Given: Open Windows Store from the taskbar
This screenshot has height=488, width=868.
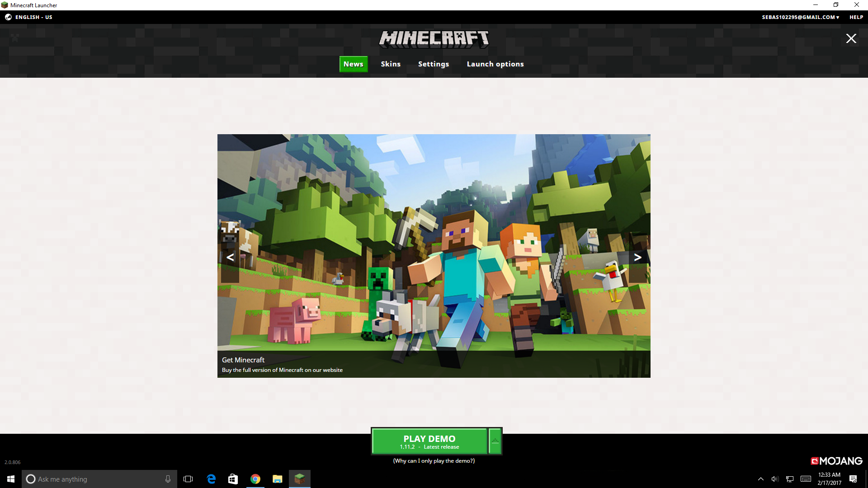Looking at the screenshot, I should click(233, 479).
